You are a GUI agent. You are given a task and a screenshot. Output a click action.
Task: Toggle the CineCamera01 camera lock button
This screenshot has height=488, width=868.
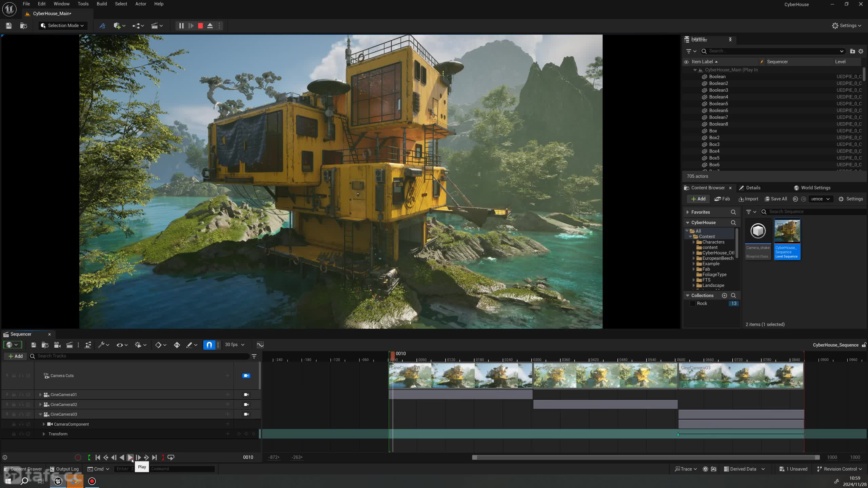(246, 394)
